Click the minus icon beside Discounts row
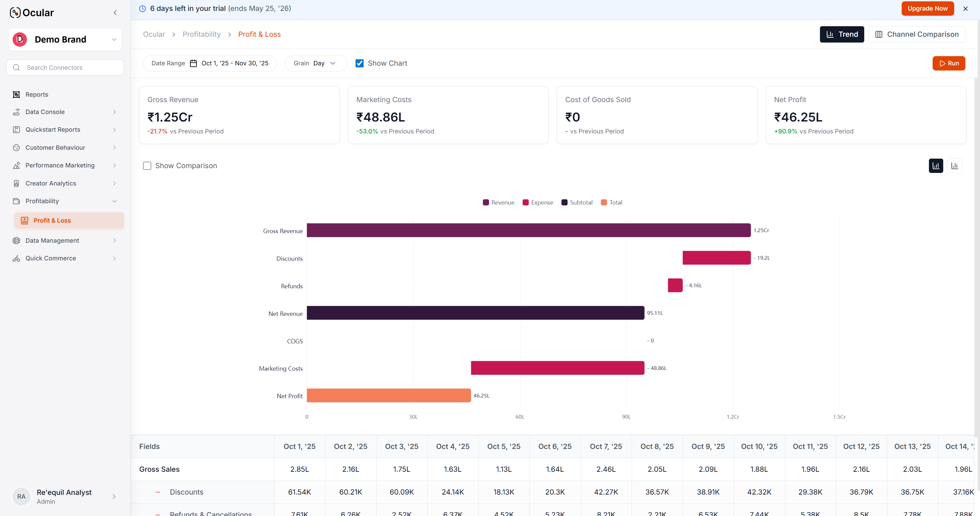 click(158, 492)
